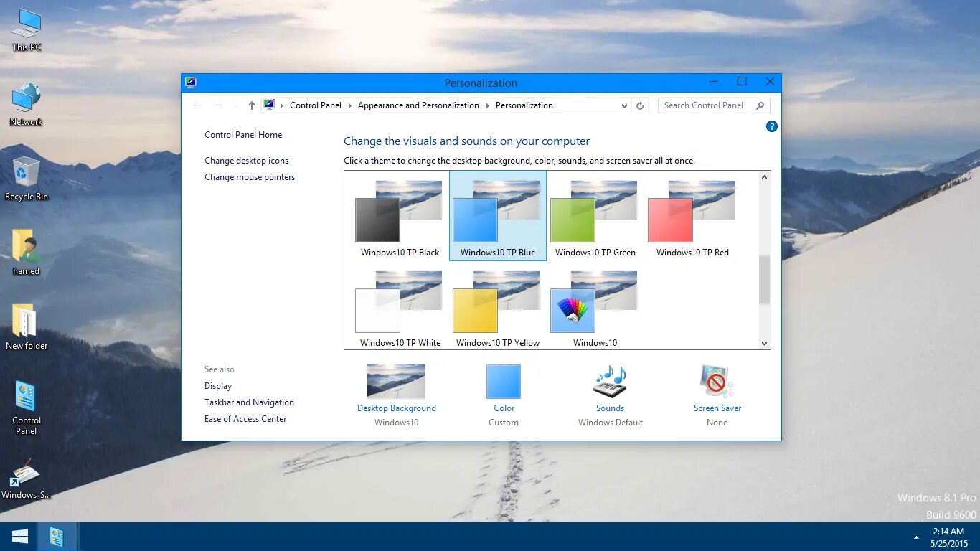This screenshot has height=551, width=980.
Task: Click theme list scroll up arrow
Action: pos(764,177)
